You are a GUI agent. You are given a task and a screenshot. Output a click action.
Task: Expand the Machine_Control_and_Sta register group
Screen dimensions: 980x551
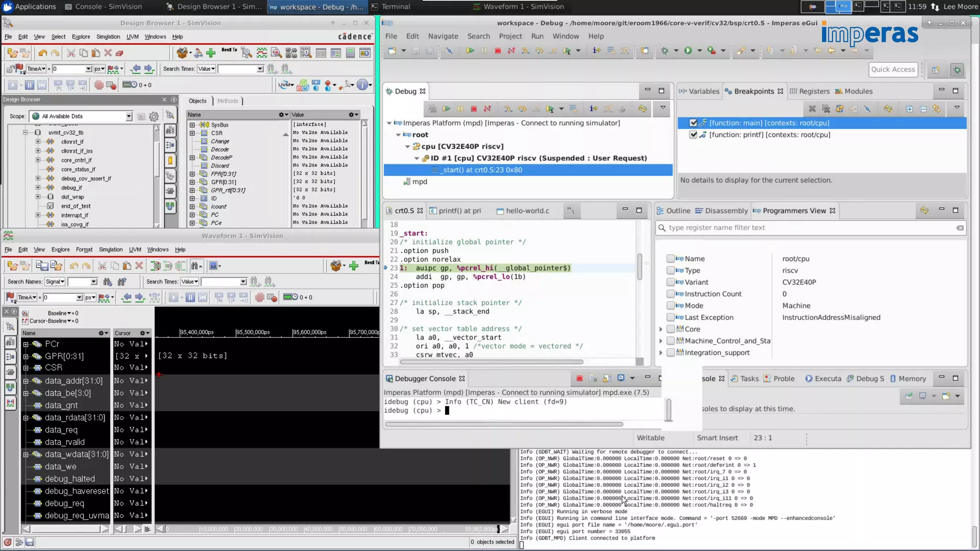pos(661,341)
